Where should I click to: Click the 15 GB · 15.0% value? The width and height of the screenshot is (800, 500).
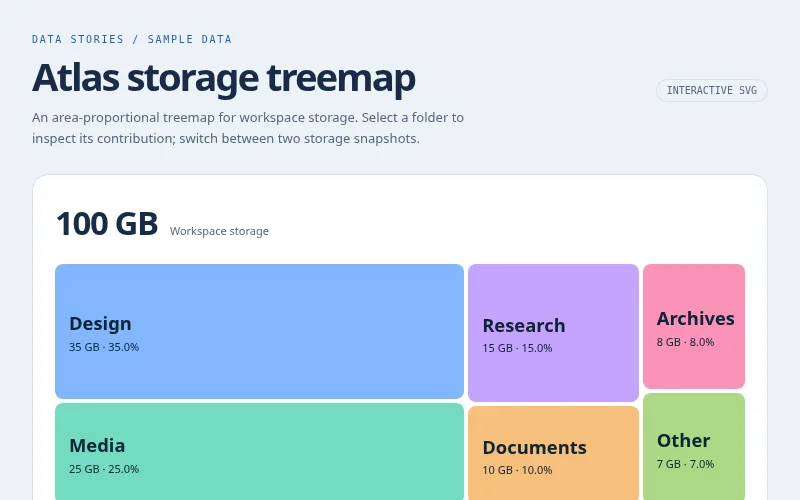point(517,348)
